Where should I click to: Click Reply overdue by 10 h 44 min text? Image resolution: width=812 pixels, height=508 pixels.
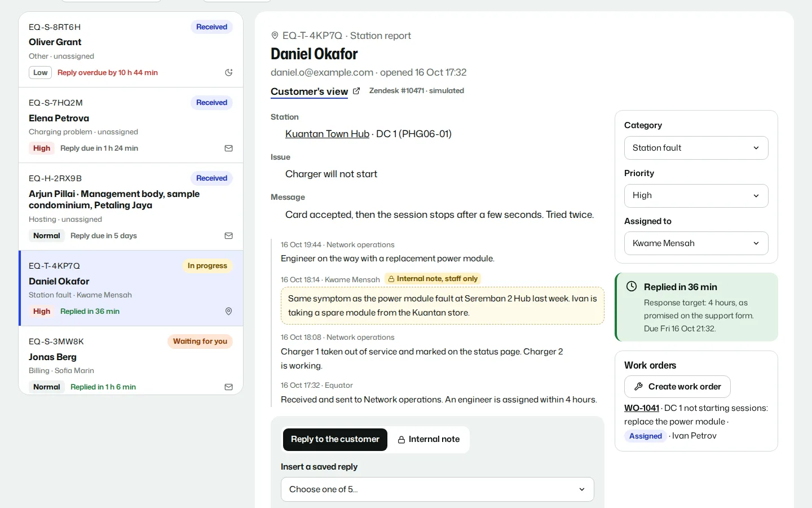click(108, 72)
